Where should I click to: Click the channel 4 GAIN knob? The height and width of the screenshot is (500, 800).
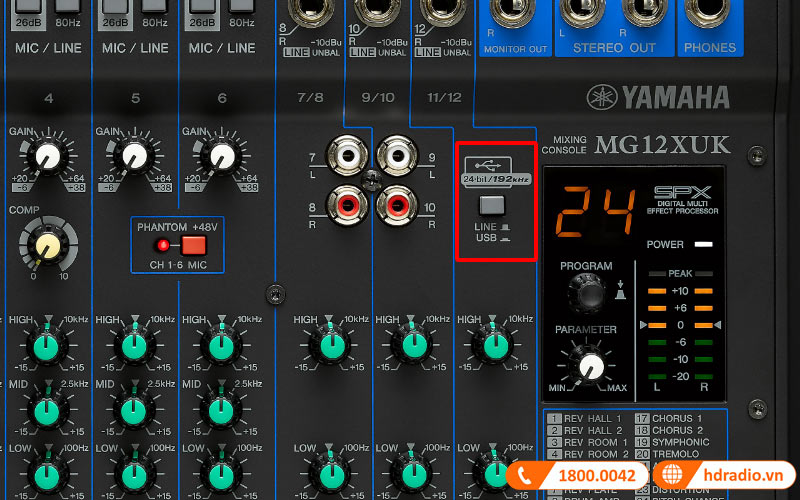tap(47, 156)
